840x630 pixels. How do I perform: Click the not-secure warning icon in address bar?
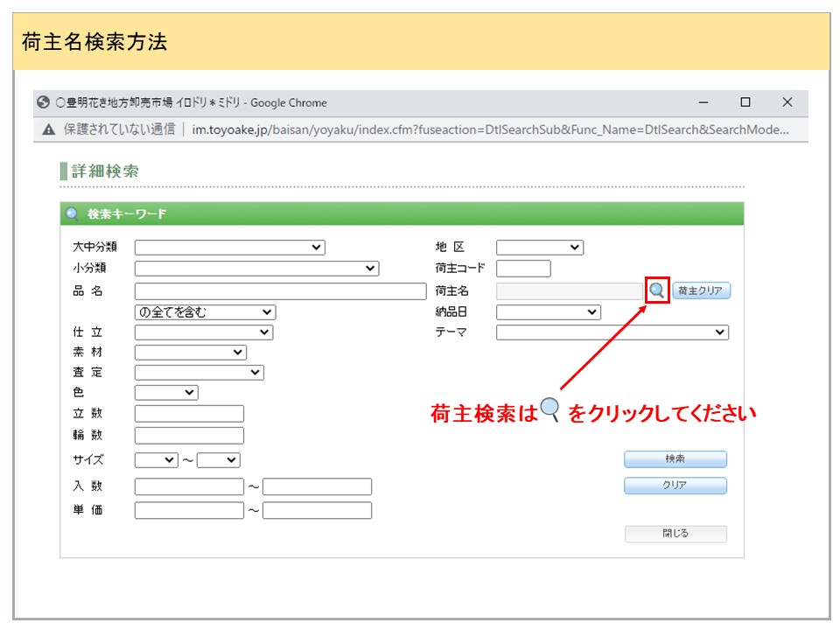coord(49,129)
